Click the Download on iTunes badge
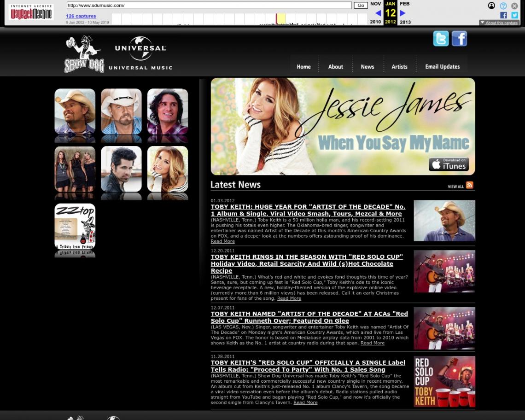This screenshot has width=525, height=420. [449, 164]
